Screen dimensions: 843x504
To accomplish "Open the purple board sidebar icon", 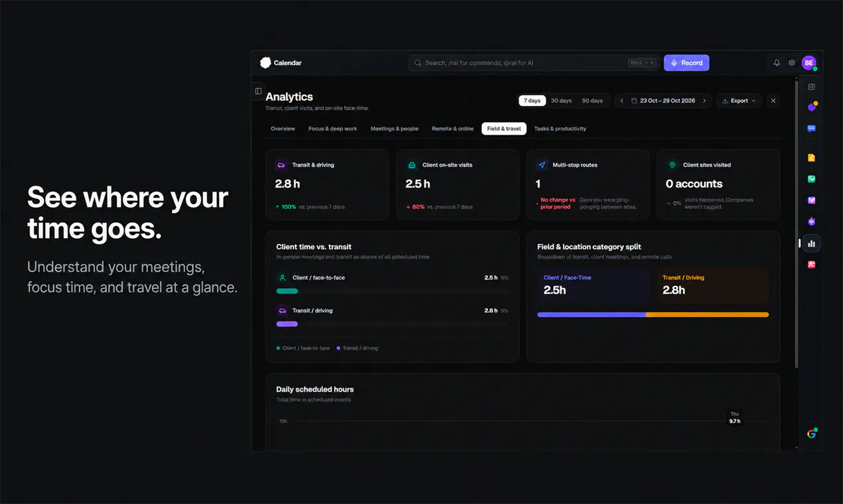I will pos(811,200).
